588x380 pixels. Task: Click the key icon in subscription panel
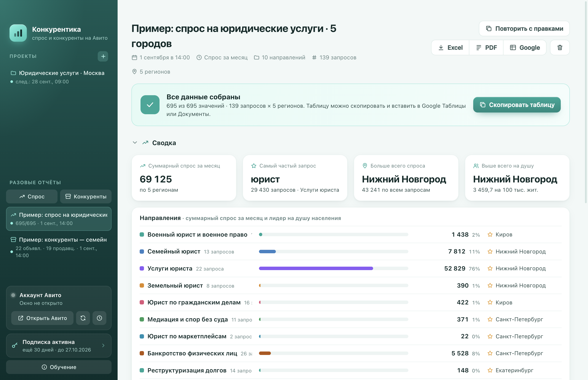[x=15, y=345]
